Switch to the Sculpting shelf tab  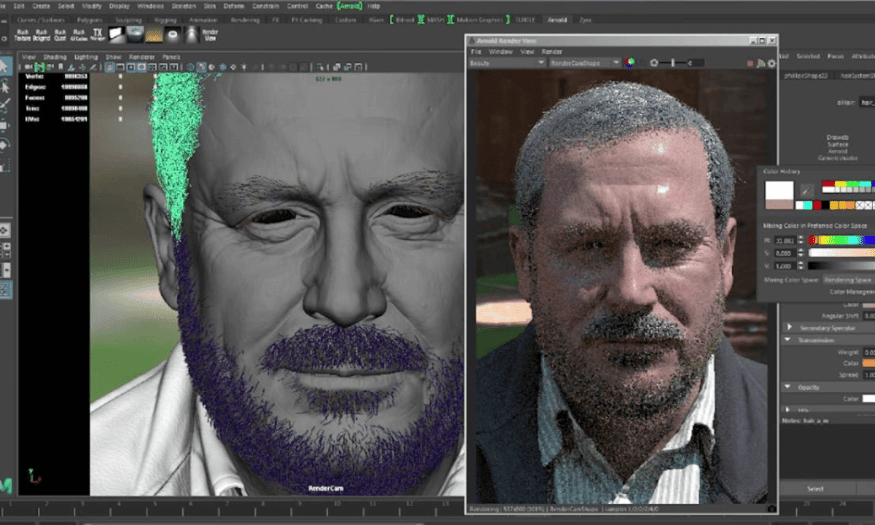tap(128, 20)
